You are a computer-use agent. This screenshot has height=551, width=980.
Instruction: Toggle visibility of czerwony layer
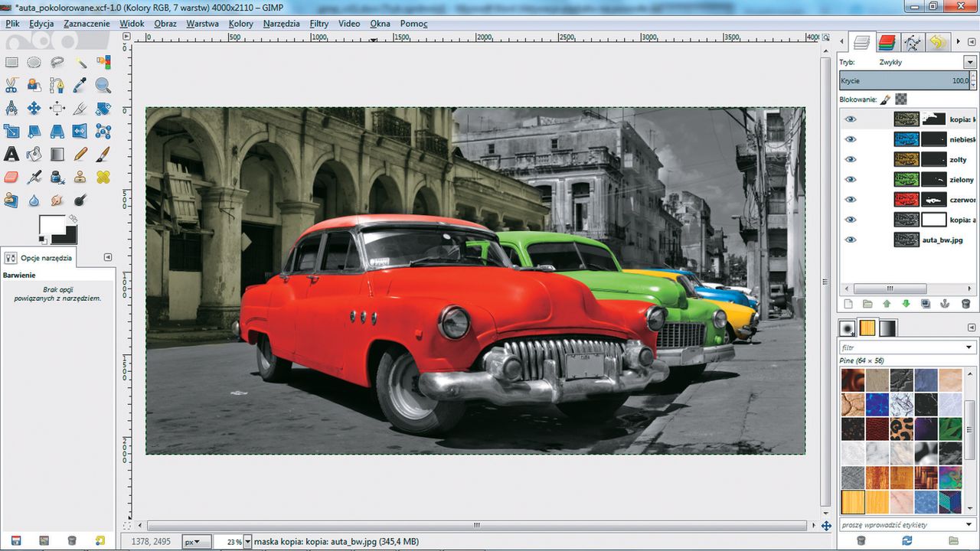[x=851, y=199]
